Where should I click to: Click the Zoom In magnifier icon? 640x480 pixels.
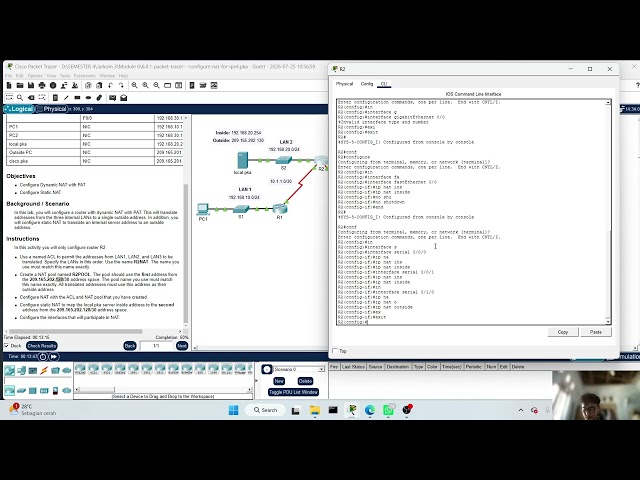tap(134, 85)
